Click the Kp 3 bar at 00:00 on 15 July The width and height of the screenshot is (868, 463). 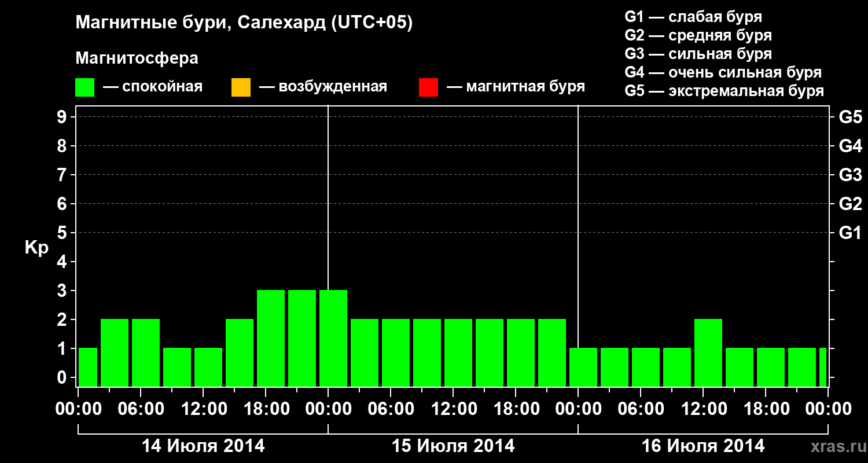pyautogui.click(x=333, y=338)
